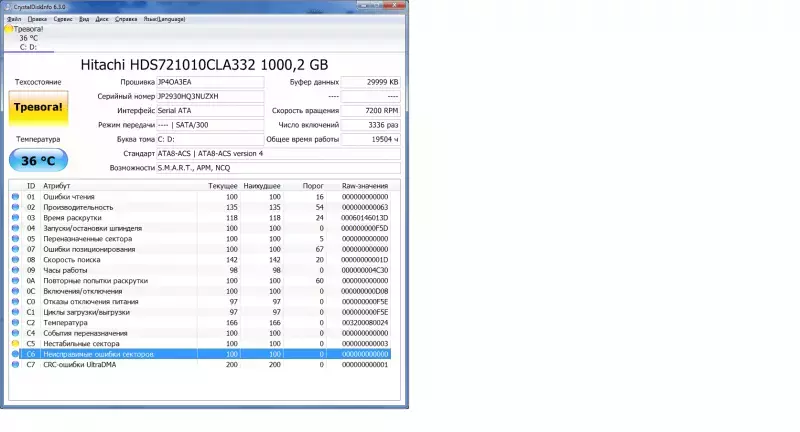Select attribute name CRC-ошибки UltraDMA
The width and height of the screenshot is (800, 432).
point(80,365)
